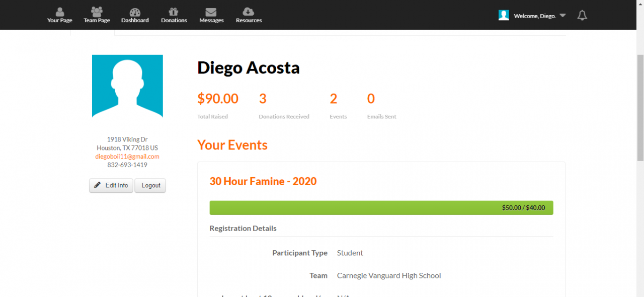
Task: Click the small user avatar in header
Action: click(x=504, y=15)
